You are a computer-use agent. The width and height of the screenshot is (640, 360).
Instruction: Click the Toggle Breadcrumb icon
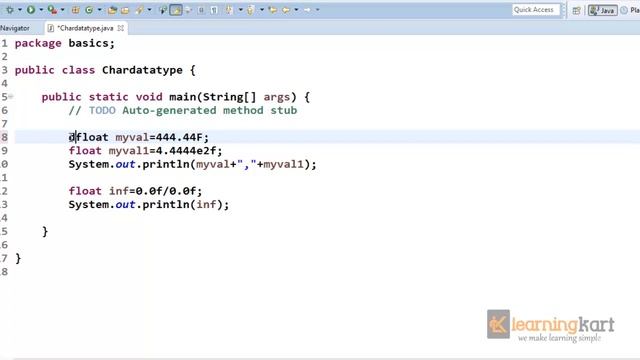pos(163,10)
